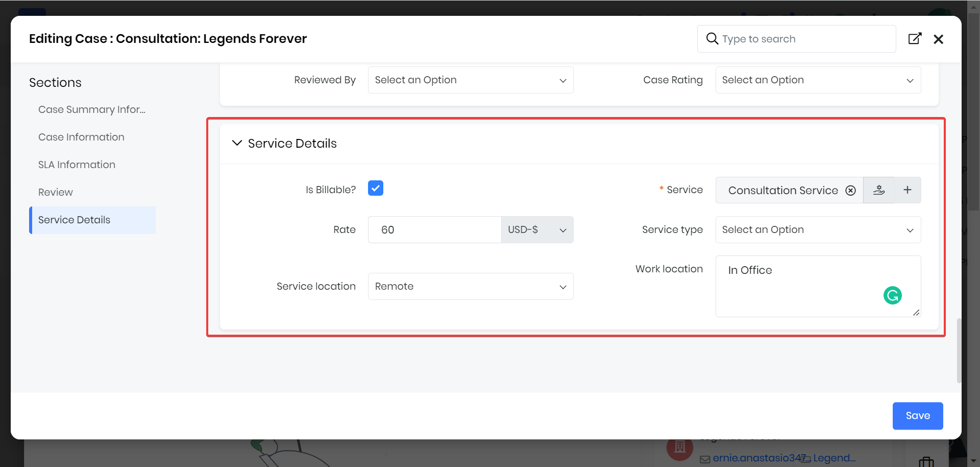Image resolution: width=980 pixels, height=467 pixels.
Task: Save the case changes
Action: pyautogui.click(x=917, y=416)
